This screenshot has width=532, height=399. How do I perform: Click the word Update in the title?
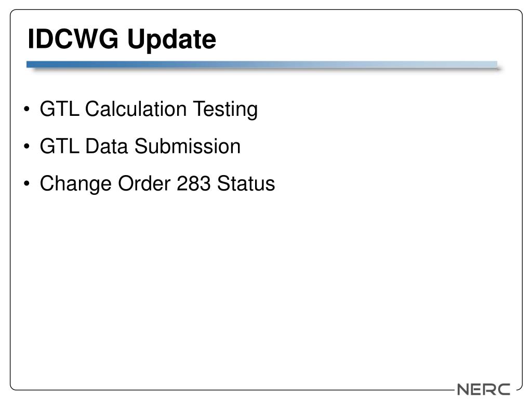coord(171,40)
